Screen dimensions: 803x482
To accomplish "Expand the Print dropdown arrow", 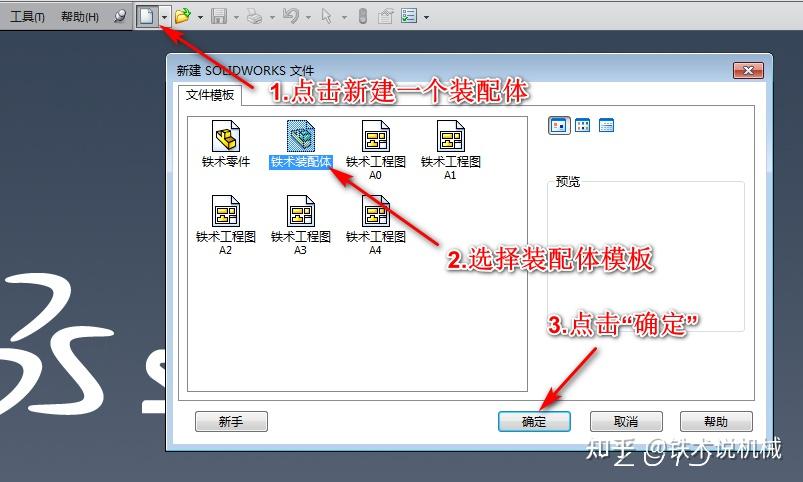I will click(x=272, y=17).
